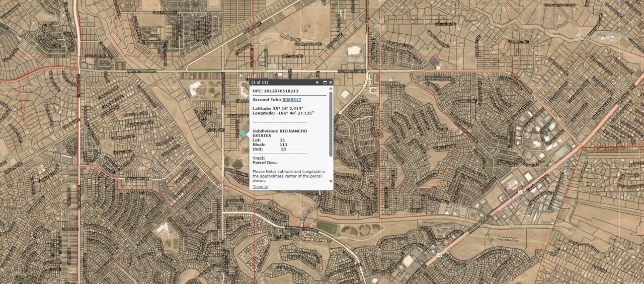Viewport: 644px width, 284px height.
Task: Click the 'Zoom to' link
Action: pyautogui.click(x=260, y=187)
